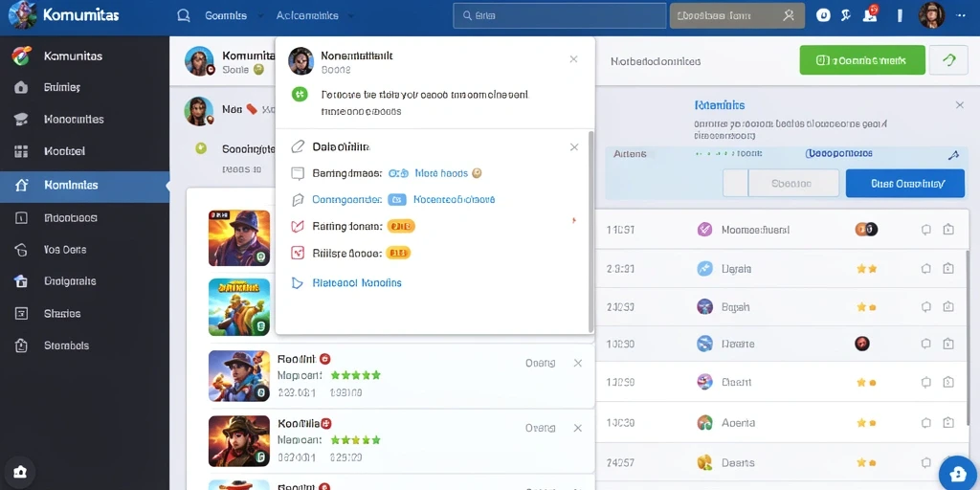Click the large green button in the header
Image resolution: width=980 pixels, height=490 pixels.
point(862,60)
